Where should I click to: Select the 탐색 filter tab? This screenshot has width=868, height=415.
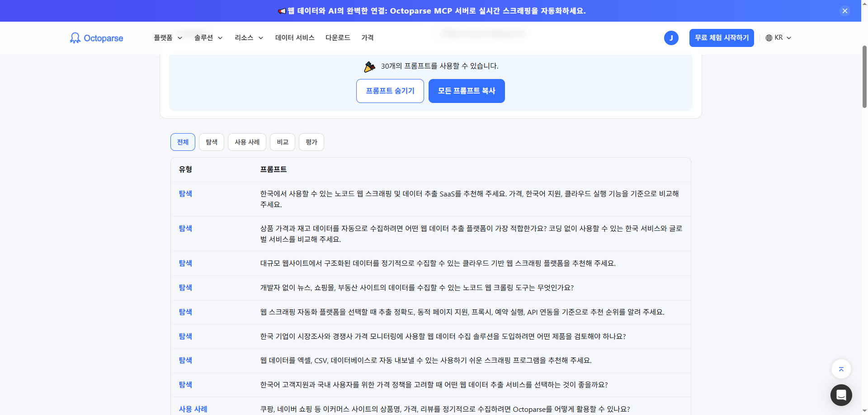212,142
